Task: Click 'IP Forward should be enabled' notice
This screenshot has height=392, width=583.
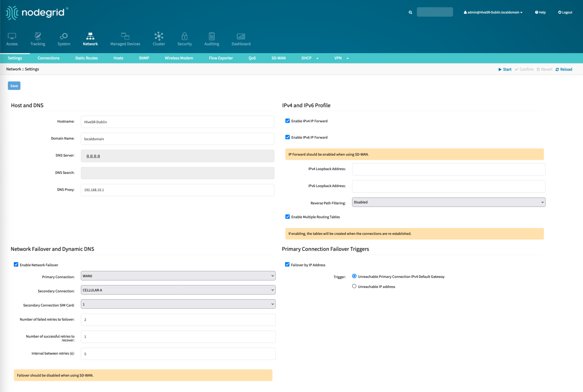Action: click(x=414, y=154)
